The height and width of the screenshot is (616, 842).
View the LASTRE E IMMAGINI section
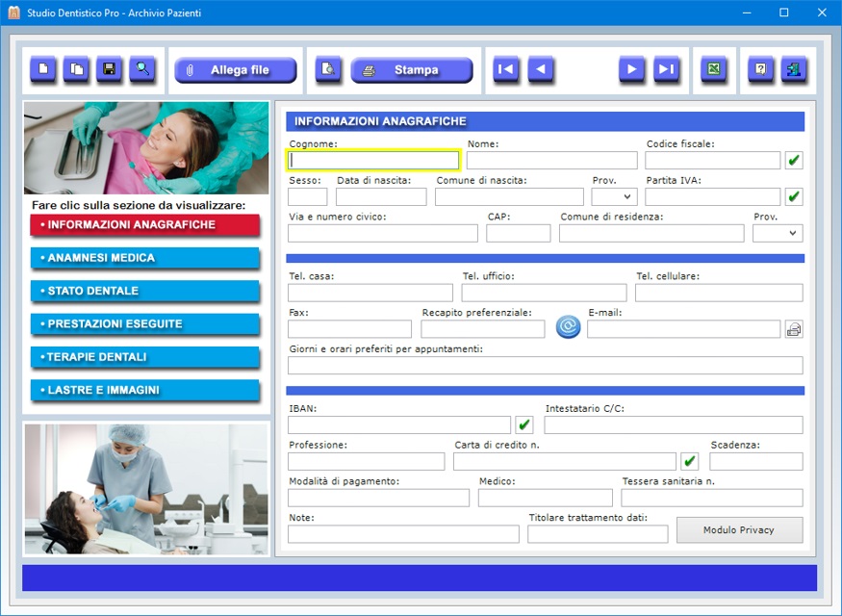[145, 391]
